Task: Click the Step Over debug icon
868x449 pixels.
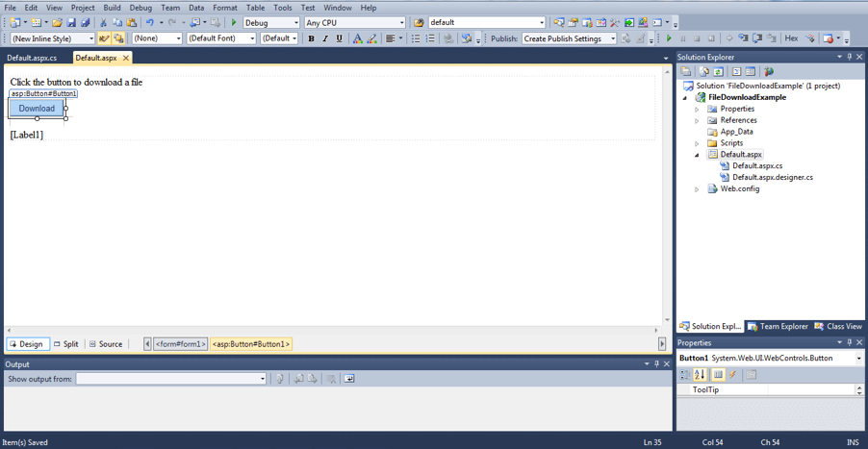Action: [757, 38]
